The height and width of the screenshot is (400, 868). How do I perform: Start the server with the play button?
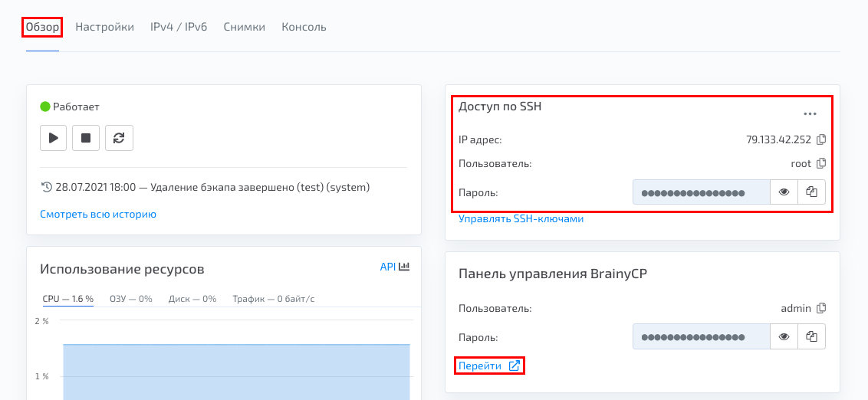click(x=53, y=138)
